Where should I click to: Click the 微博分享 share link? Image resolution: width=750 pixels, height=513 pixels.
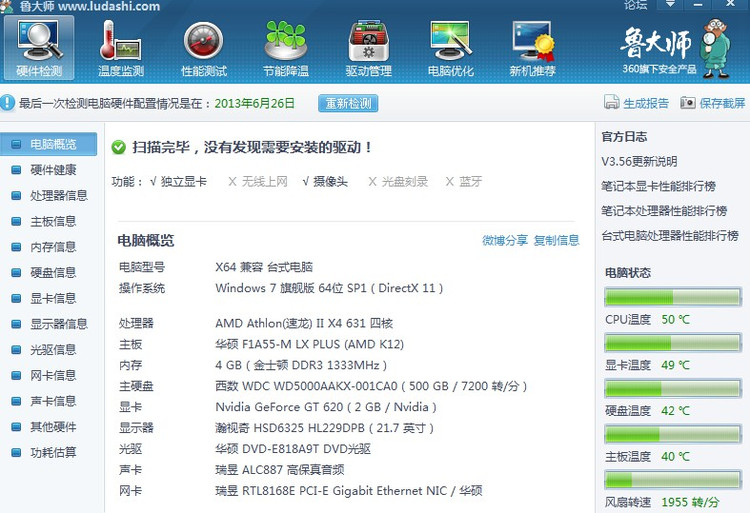[x=505, y=240]
